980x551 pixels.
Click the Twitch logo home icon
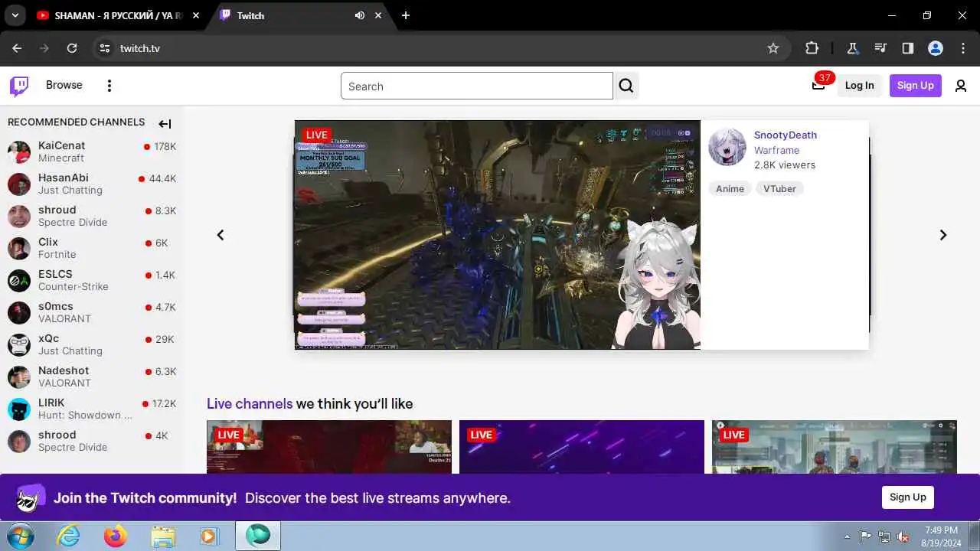click(19, 86)
